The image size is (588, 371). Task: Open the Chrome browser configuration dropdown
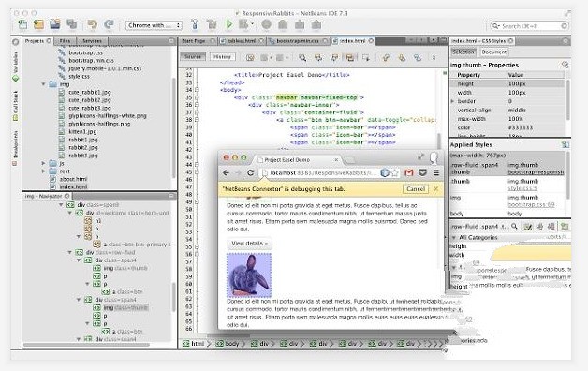(154, 25)
